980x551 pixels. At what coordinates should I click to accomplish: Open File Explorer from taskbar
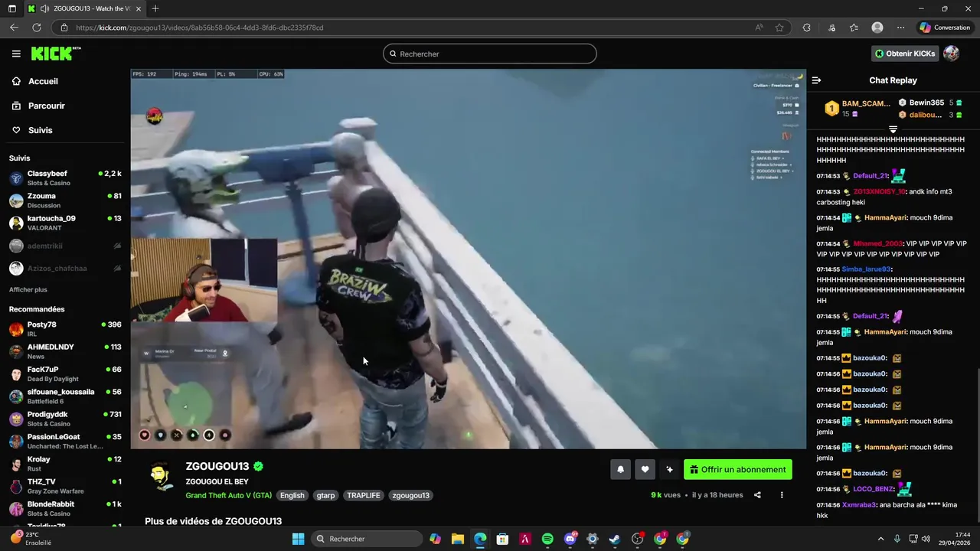click(x=457, y=539)
